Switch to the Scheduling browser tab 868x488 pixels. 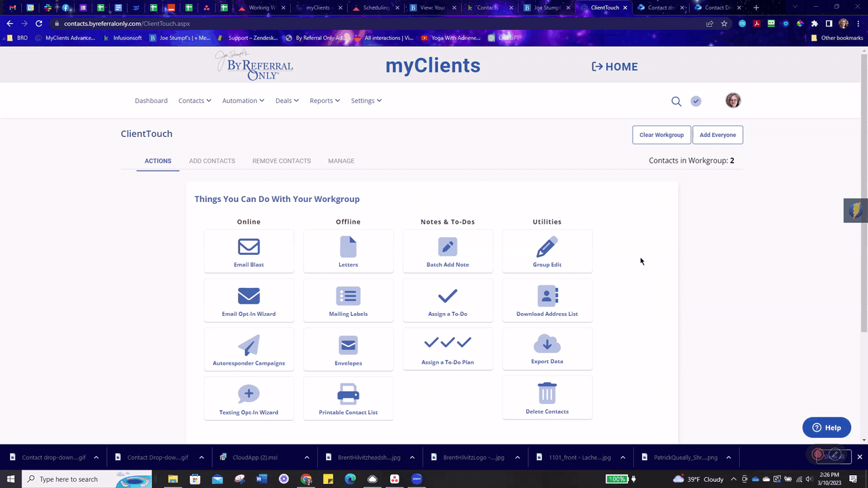pos(376,7)
